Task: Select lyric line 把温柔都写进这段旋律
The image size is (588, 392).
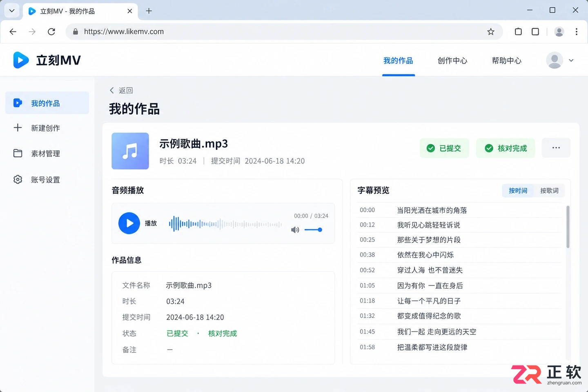Action: 432,347
